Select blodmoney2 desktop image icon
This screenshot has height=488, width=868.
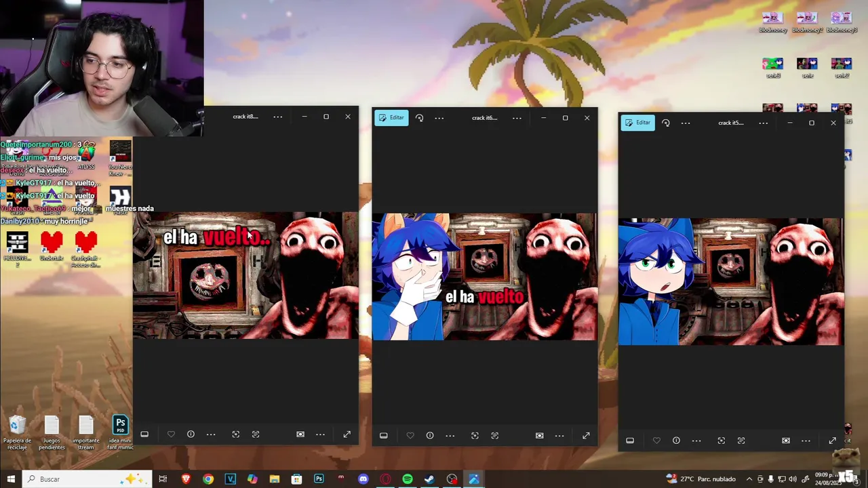coord(807,22)
